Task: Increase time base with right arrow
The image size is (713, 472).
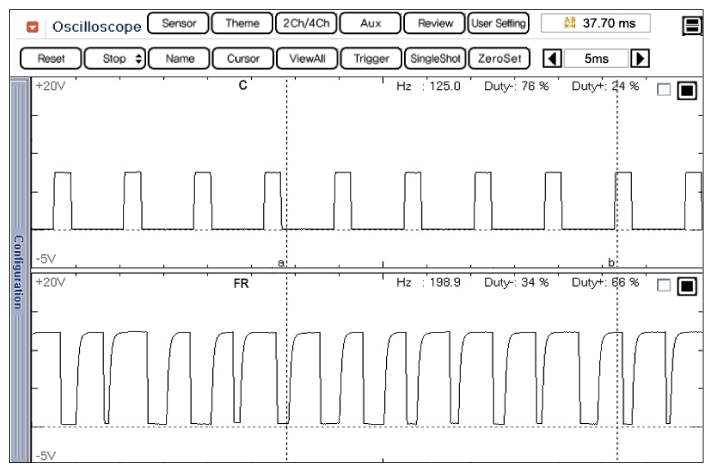Action: (641, 58)
